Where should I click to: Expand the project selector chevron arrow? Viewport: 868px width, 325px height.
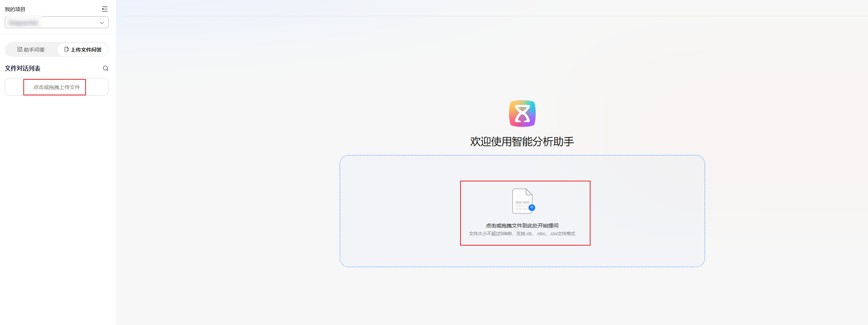click(102, 23)
